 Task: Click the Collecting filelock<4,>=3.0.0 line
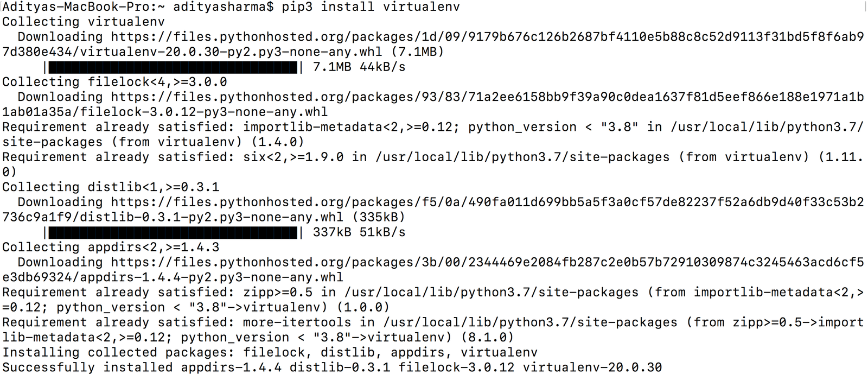[114, 83]
